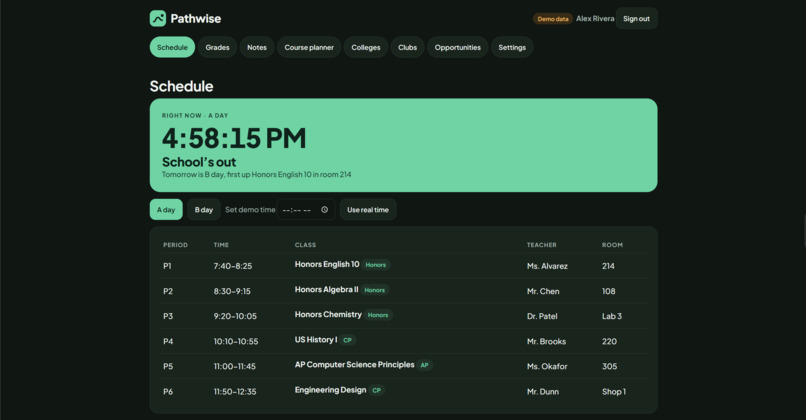
Task: Click the Tomorrow is B day message
Action: (257, 175)
